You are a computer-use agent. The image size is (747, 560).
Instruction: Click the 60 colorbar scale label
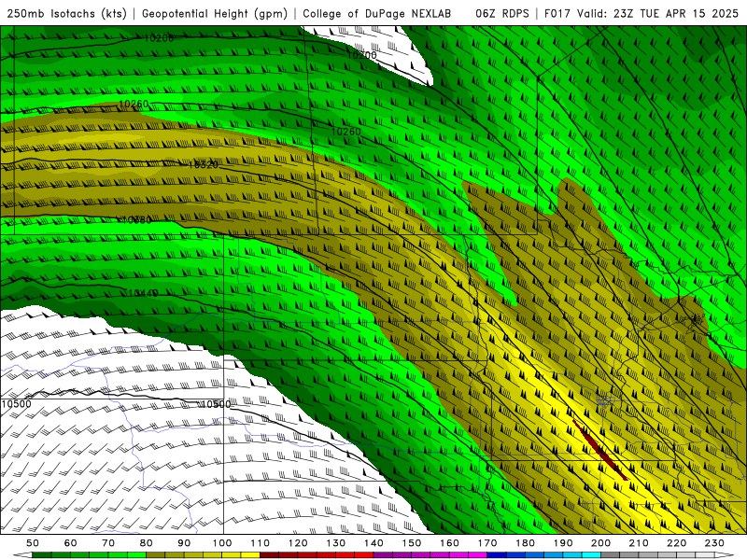point(71,543)
